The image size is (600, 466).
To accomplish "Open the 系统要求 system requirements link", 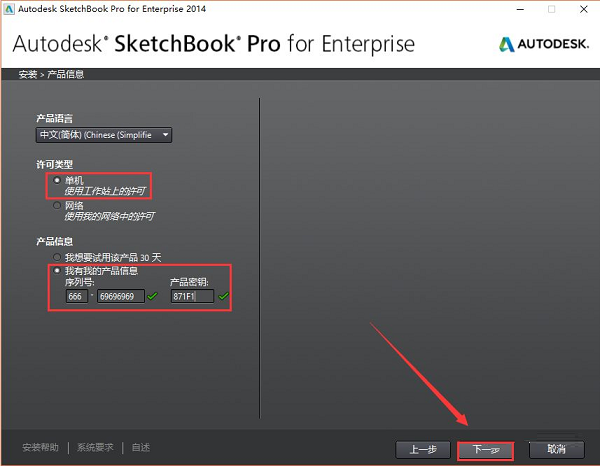I will coord(95,447).
